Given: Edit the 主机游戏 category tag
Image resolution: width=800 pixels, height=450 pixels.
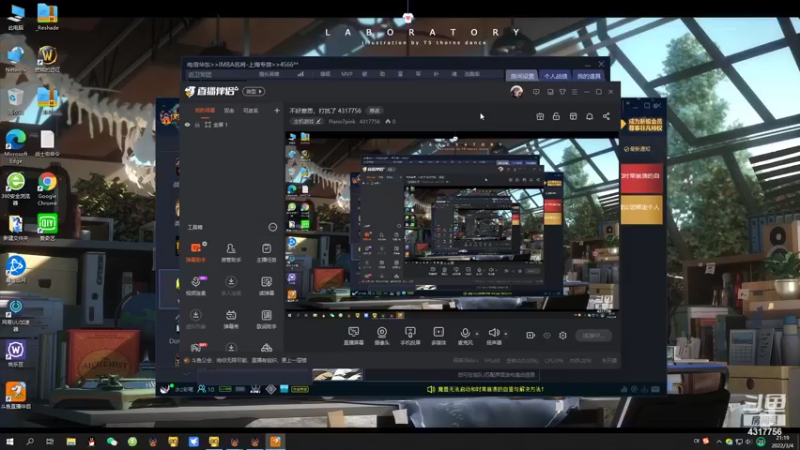Looking at the screenshot, I should tap(307, 121).
